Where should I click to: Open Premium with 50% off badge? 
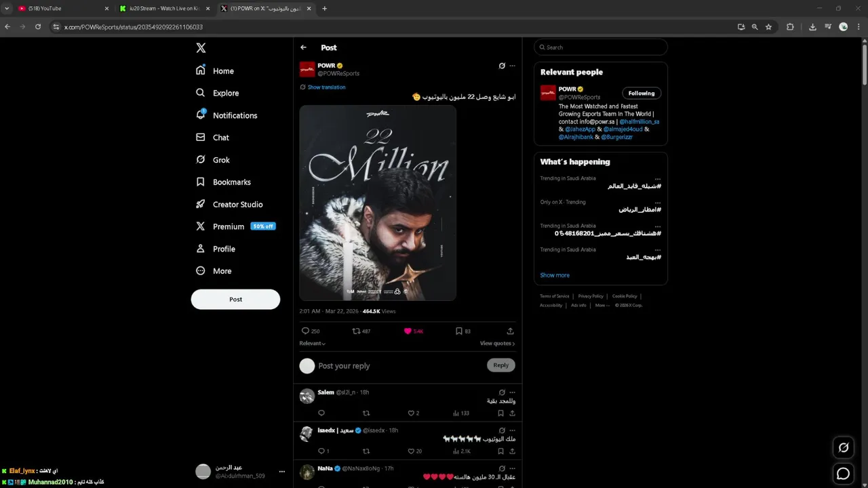click(235, 226)
